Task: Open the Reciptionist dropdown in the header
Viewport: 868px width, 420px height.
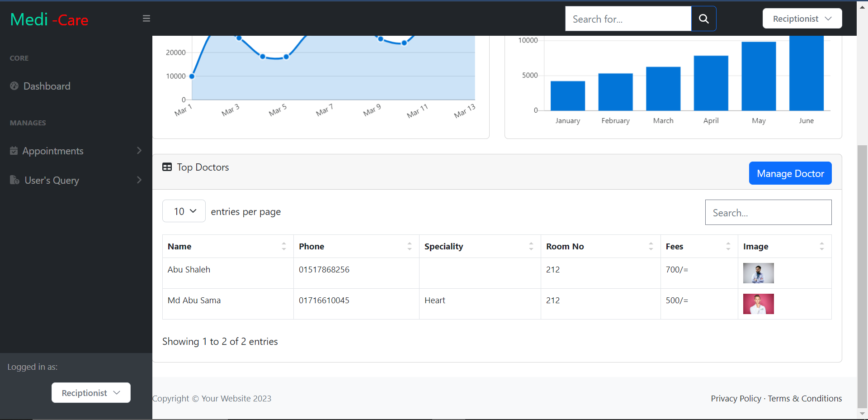Action: (x=802, y=18)
